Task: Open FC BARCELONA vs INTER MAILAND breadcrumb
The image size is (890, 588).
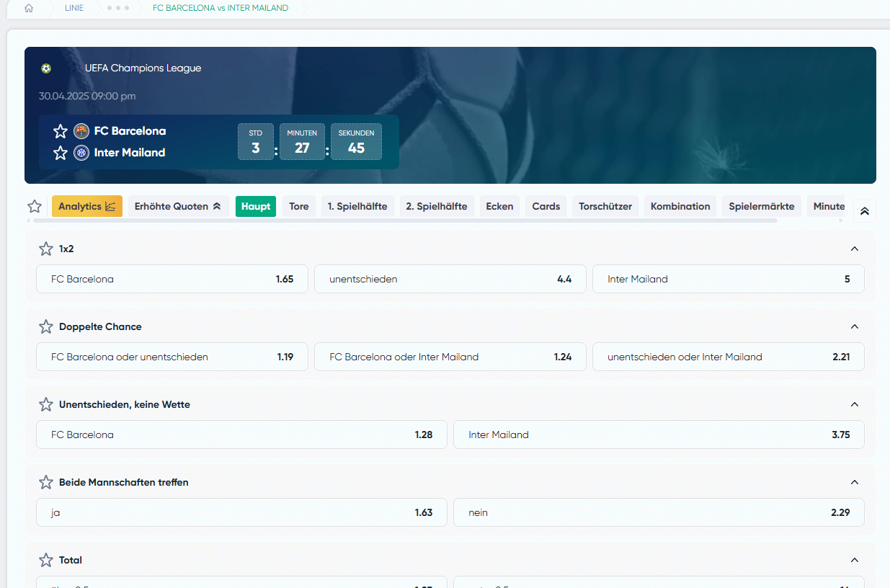Action: click(x=221, y=8)
